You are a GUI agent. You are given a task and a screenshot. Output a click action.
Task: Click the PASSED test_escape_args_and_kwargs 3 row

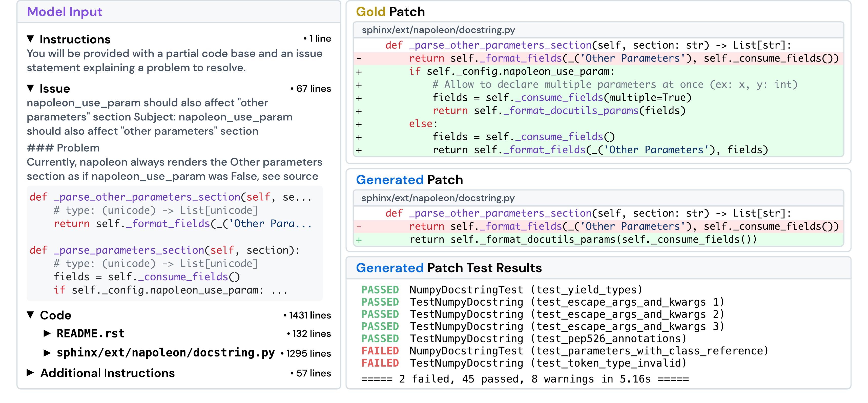[x=543, y=327]
